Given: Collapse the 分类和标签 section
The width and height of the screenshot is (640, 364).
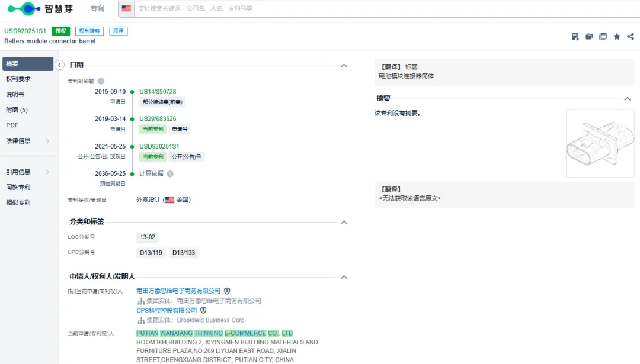Looking at the screenshot, I should (344, 222).
